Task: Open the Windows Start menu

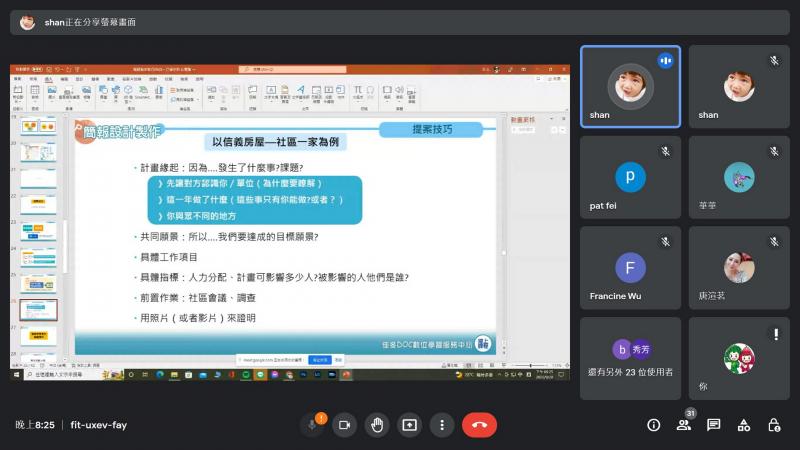Action: tap(16, 374)
